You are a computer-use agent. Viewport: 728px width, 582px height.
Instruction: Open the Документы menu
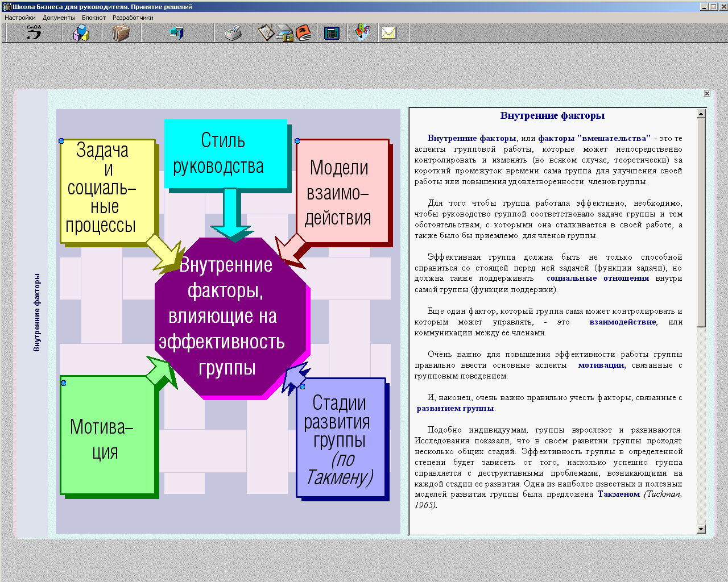coord(59,18)
